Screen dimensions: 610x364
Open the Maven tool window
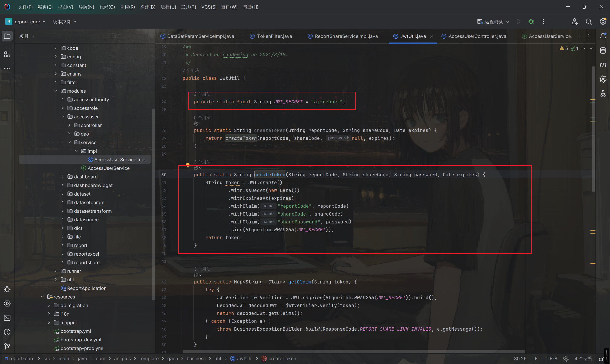[603, 65]
